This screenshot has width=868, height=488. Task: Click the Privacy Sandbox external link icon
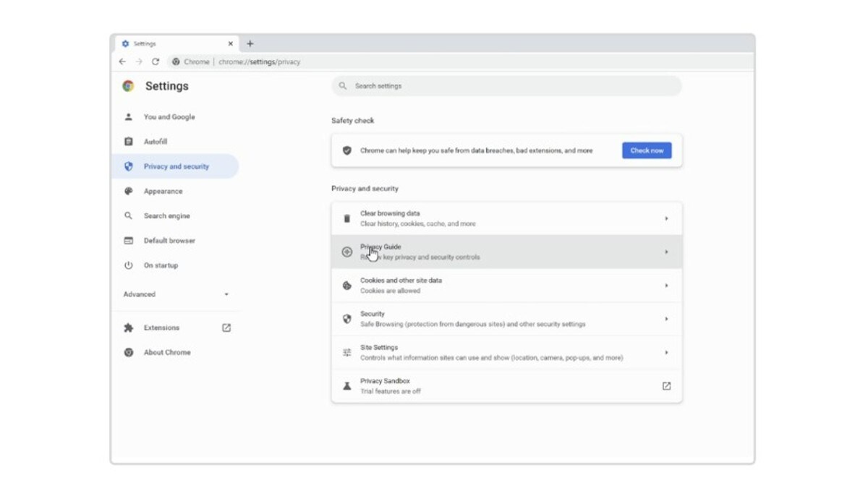click(x=666, y=386)
